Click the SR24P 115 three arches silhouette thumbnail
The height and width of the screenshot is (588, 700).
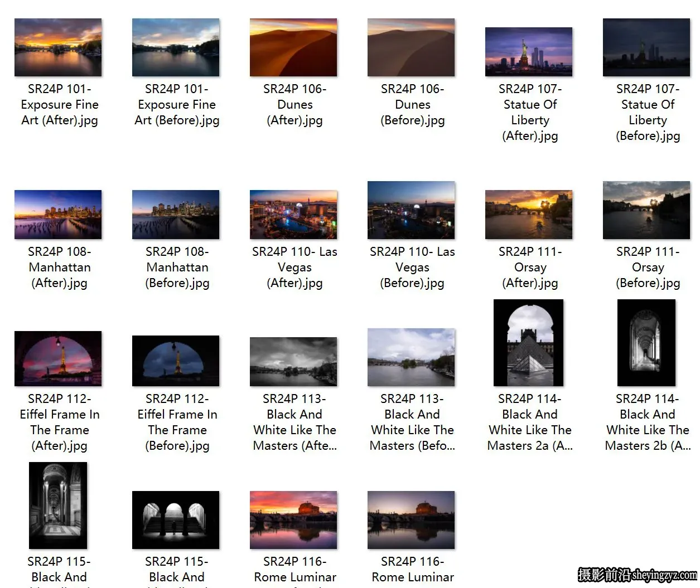tap(176, 520)
